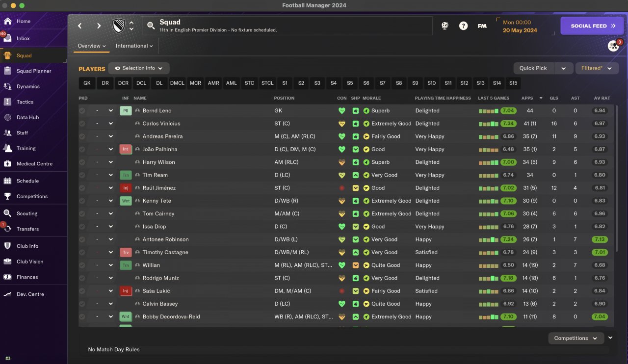Go forward using the right arrow
Viewport: 628px width, 364px height.
99,26
